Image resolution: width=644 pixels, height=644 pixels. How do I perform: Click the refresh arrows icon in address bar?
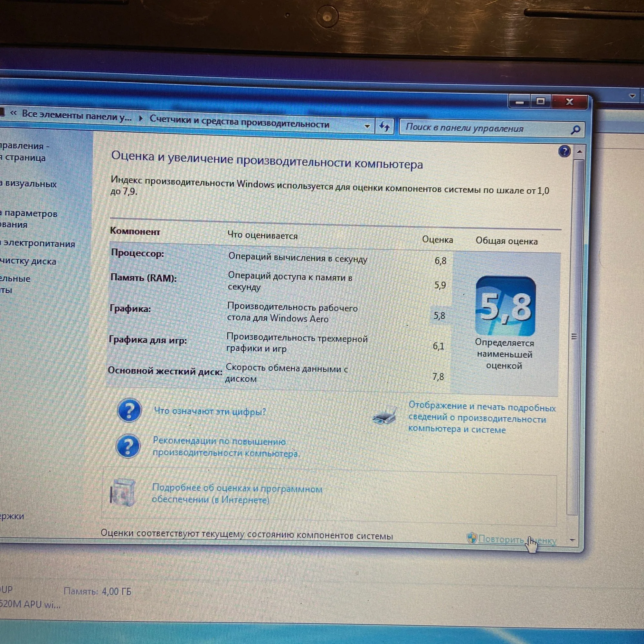point(384,127)
